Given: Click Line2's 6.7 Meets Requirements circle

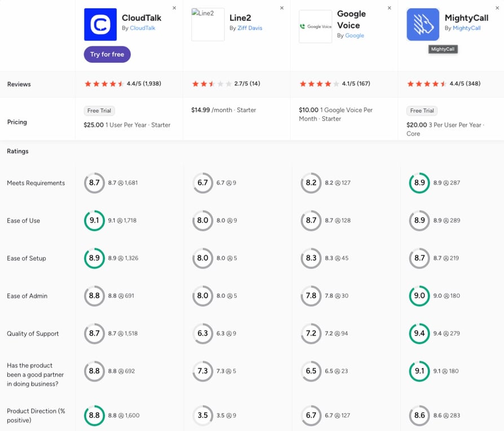Looking at the screenshot, I should click(202, 183).
